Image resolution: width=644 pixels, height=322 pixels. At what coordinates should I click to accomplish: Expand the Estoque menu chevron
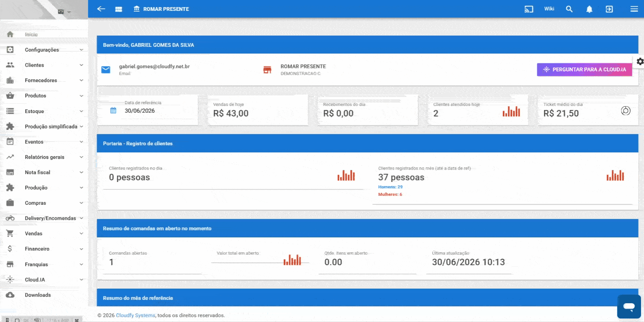click(81, 111)
